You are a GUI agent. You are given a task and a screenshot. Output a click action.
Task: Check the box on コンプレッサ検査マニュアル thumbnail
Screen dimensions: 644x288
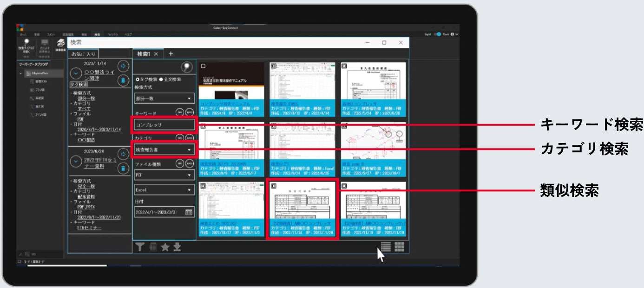(x=203, y=66)
